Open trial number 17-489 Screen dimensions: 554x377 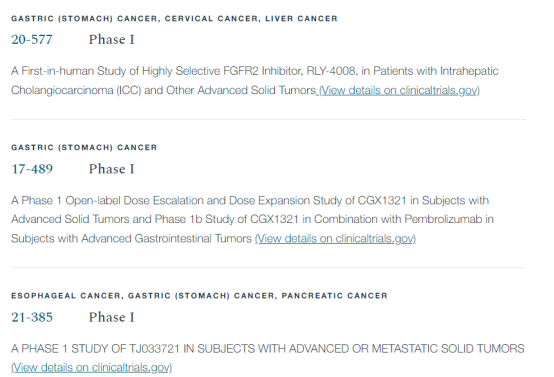point(32,169)
